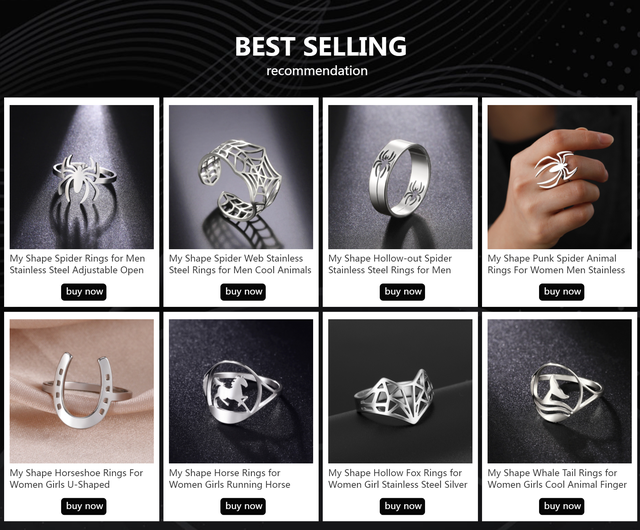Buy now the Hollow Fox ring
Viewport: 640px width, 530px height.
(x=402, y=506)
